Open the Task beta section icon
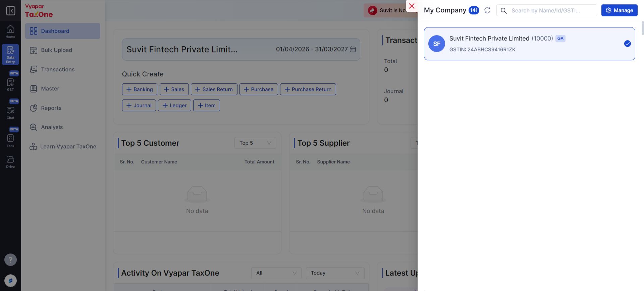The image size is (644, 291). click(10, 140)
